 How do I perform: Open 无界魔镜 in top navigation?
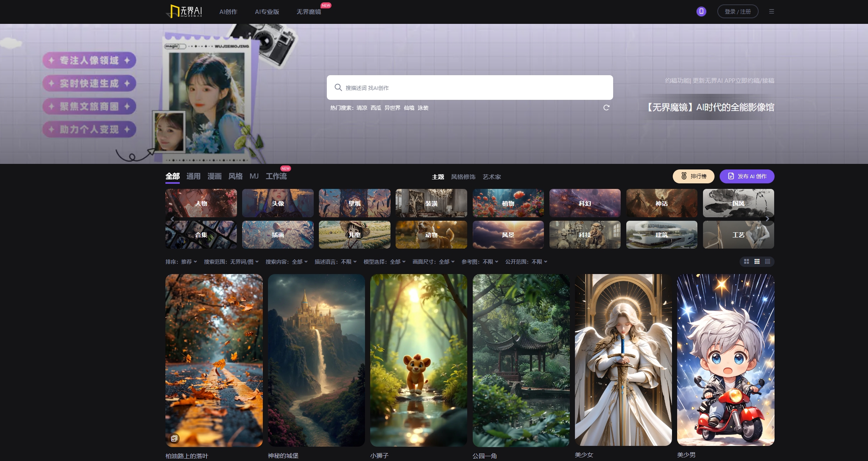(309, 12)
